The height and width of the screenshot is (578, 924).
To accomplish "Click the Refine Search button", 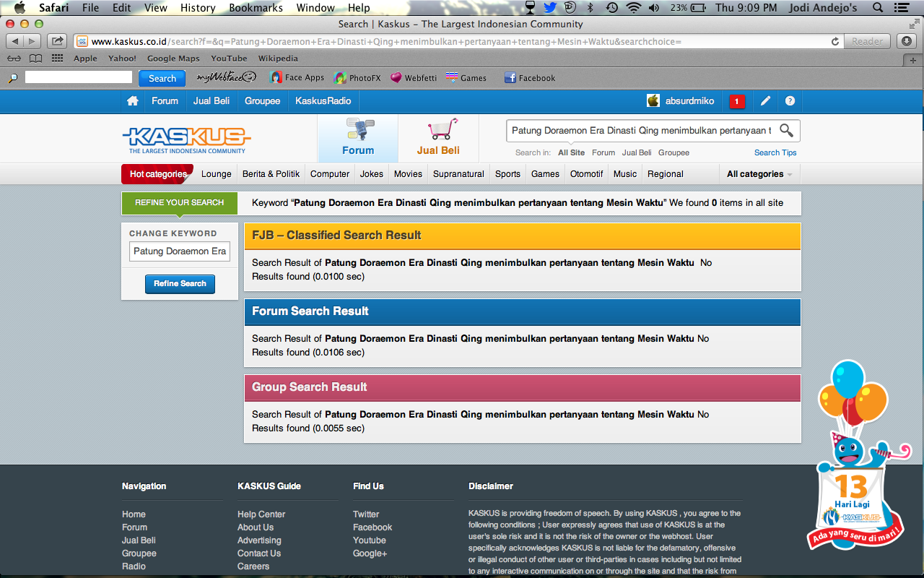I will [180, 284].
